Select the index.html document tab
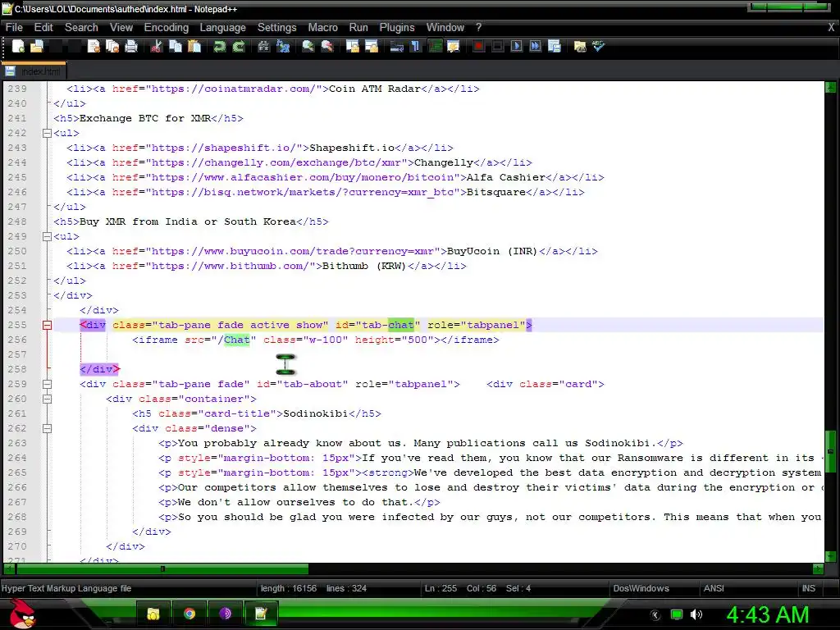 (34, 71)
